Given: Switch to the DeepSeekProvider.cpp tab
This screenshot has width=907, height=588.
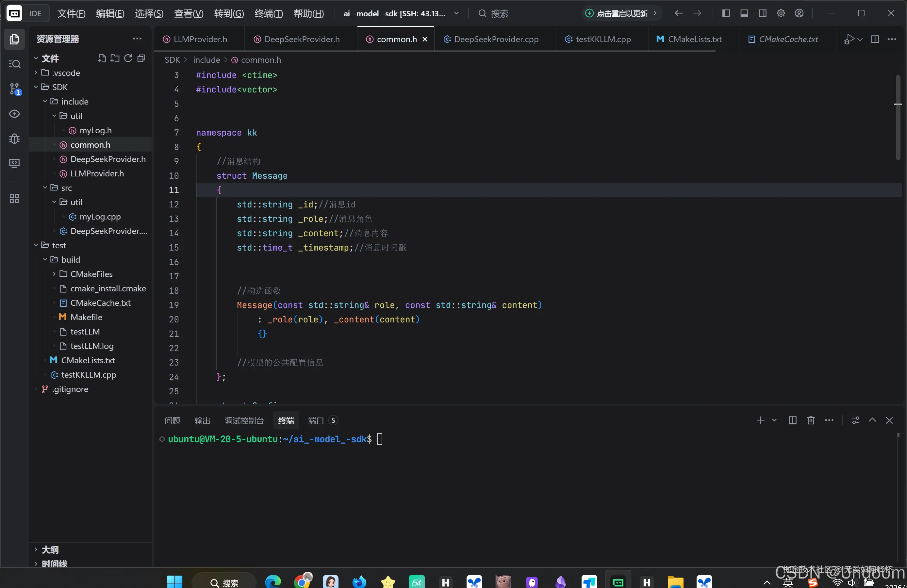Looking at the screenshot, I should 496,39.
